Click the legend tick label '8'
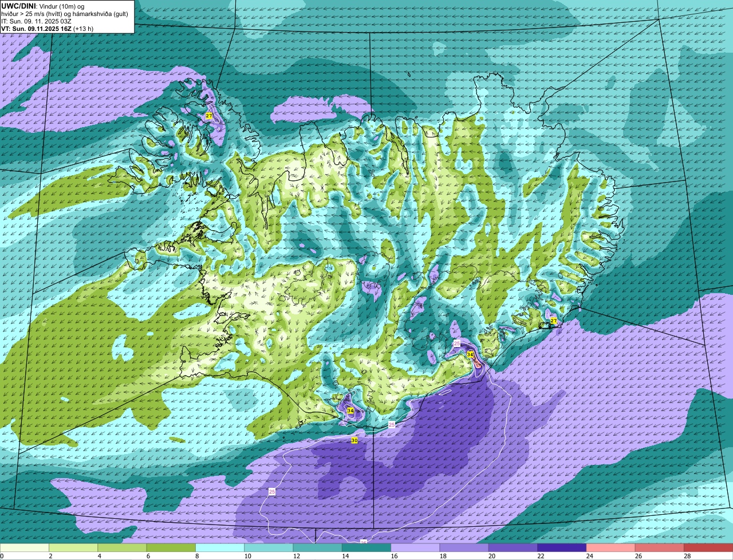 [196, 556]
